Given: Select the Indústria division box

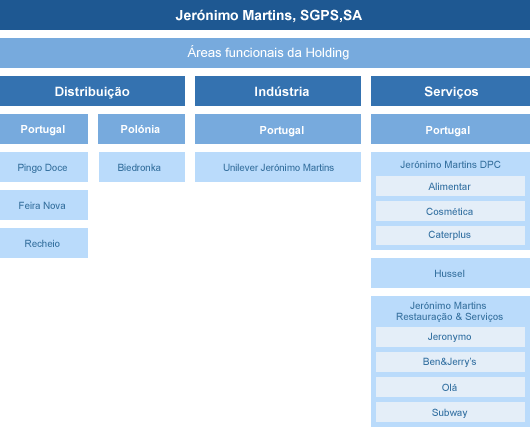Looking at the screenshot, I should click(x=278, y=91).
